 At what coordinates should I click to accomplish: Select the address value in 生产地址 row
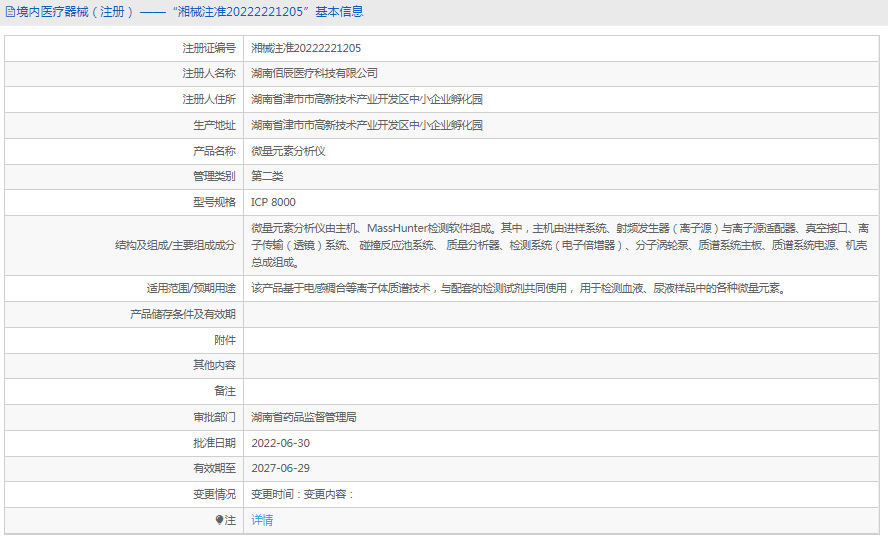tap(367, 125)
